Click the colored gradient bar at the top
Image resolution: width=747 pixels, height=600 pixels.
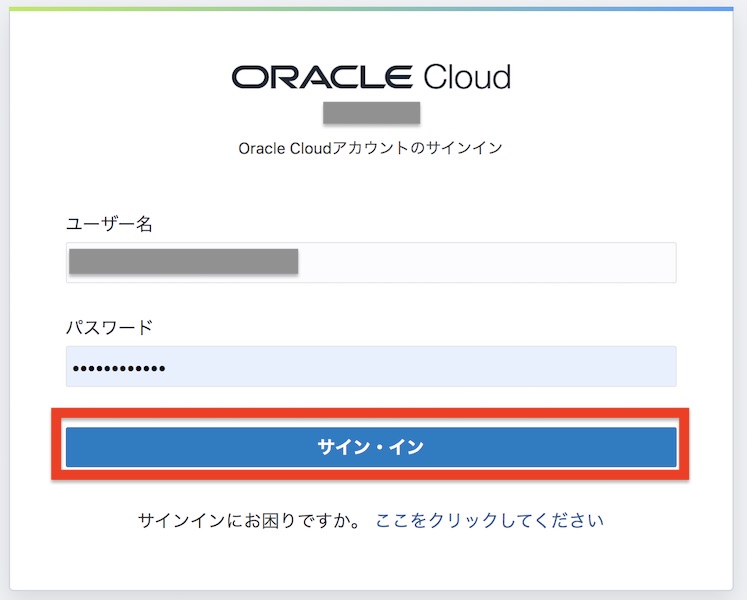(373, 8)
